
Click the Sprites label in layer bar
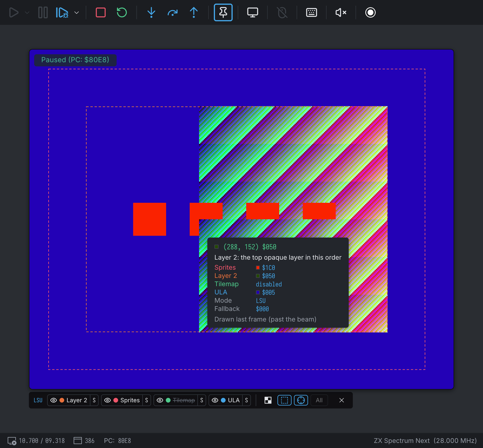[x=130, y=400]
